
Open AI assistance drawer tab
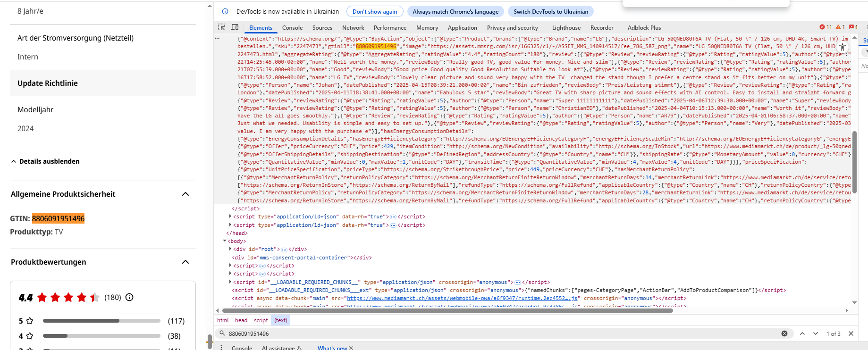(x=281, y=348)
